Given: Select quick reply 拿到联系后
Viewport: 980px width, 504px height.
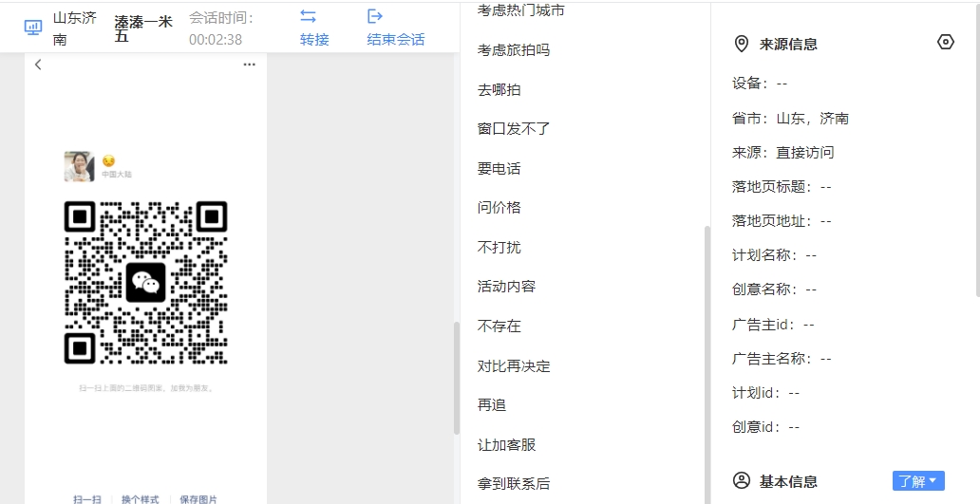Looking at the screenshot, I should click(514, 483).
